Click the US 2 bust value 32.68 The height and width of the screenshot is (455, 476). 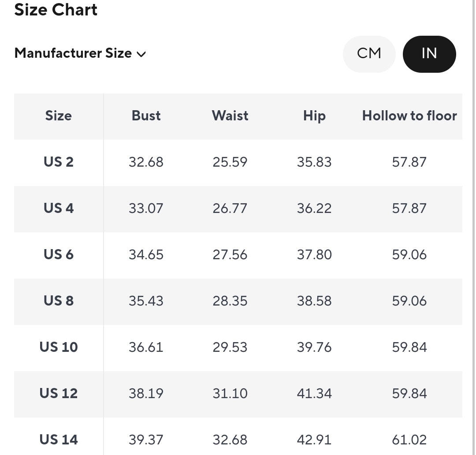pos(146,162)
